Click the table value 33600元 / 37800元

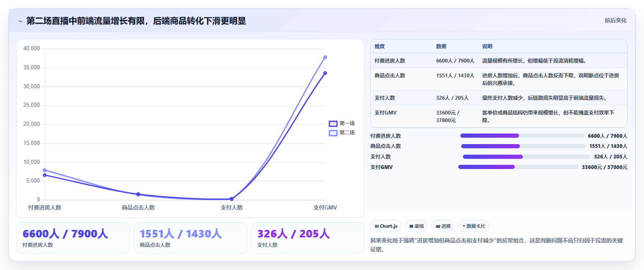(x=448, y=117)
